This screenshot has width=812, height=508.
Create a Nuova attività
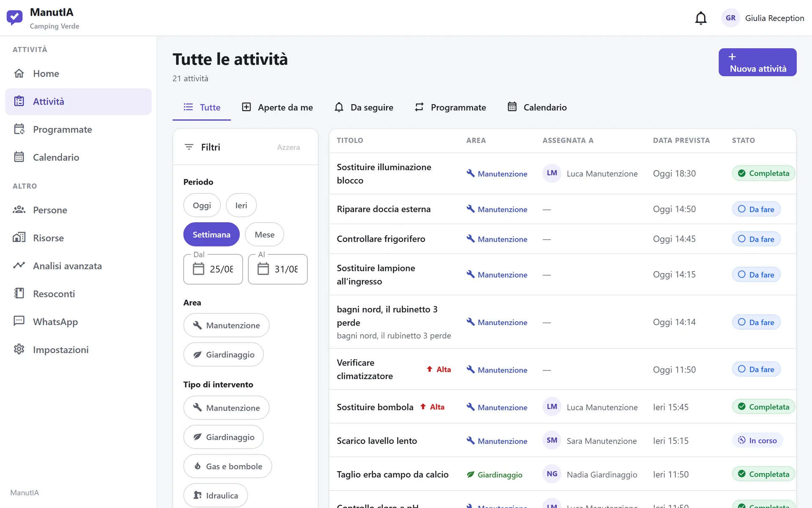[x=757, y=62]
